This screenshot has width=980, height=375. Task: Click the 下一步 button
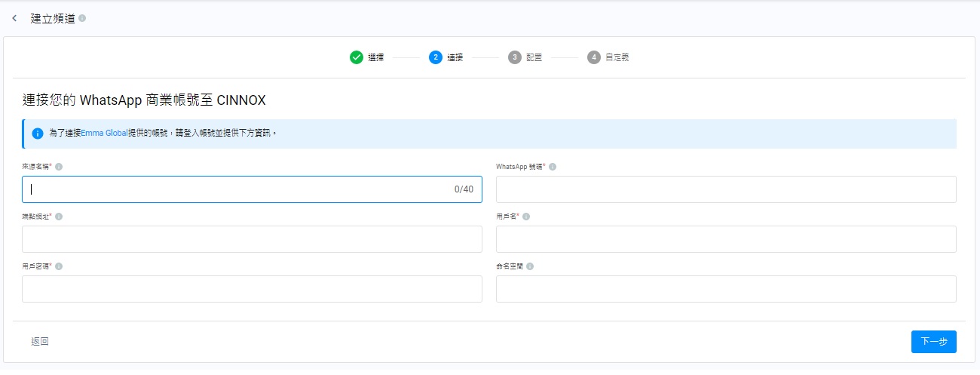(934, 342)
